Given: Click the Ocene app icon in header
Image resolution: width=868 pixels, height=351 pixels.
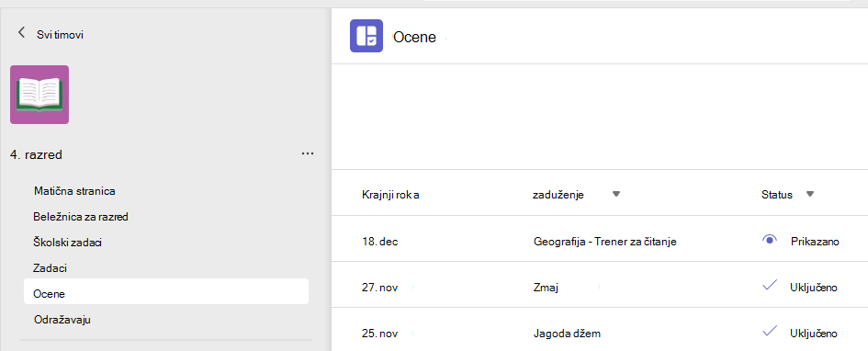Looking at the screenshot, I should (x=366, y=36).
